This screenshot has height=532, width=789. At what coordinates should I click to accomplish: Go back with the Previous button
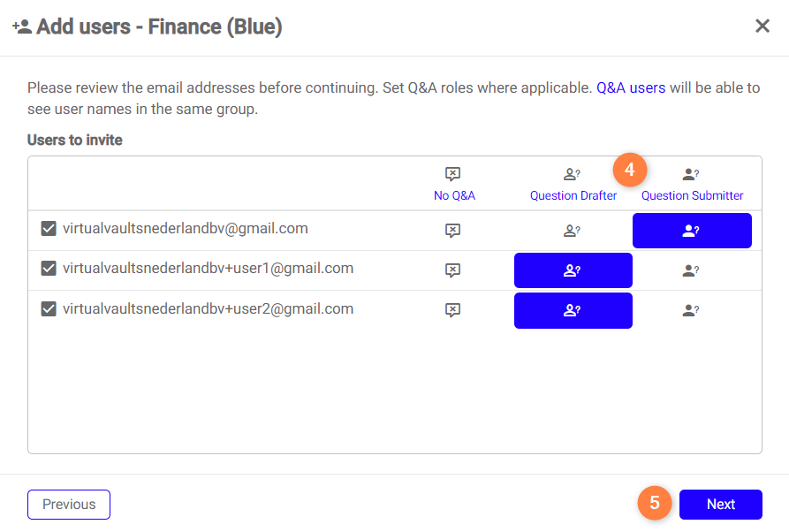click(69, 505)
